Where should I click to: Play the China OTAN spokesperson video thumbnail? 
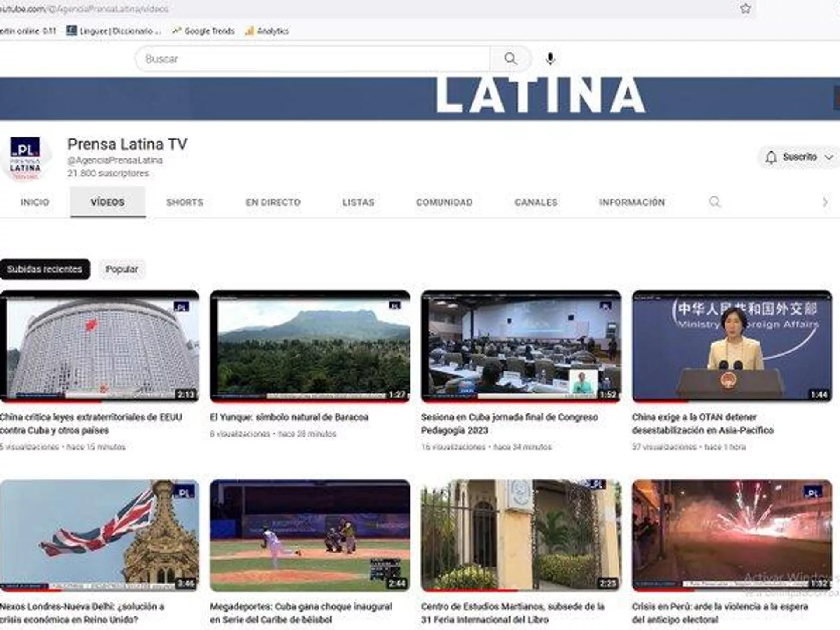point(731,346)
